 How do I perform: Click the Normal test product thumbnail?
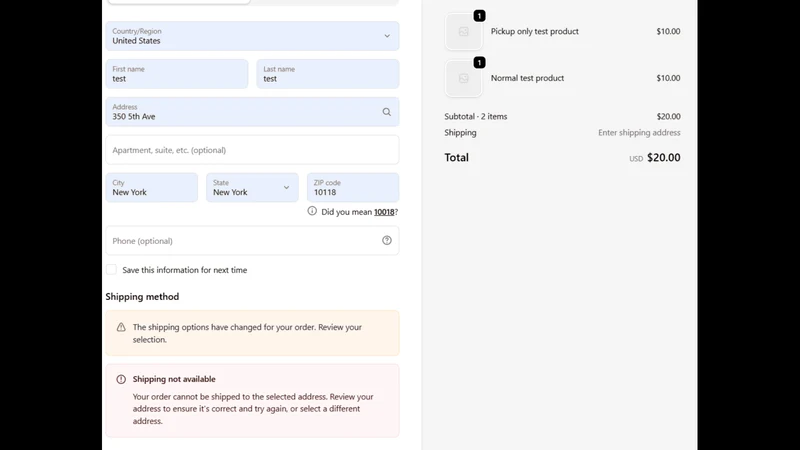pyautogui.click(x=463, y=79)
